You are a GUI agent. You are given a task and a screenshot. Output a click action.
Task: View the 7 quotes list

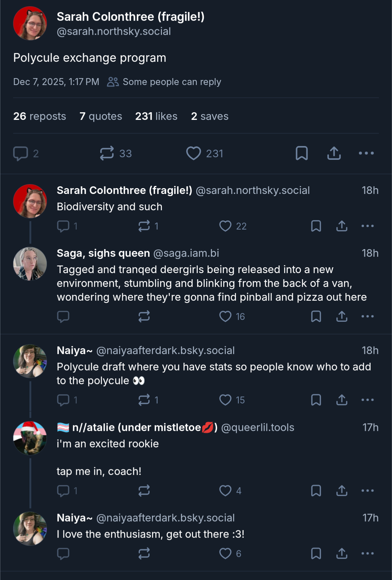tap(101, 116)
